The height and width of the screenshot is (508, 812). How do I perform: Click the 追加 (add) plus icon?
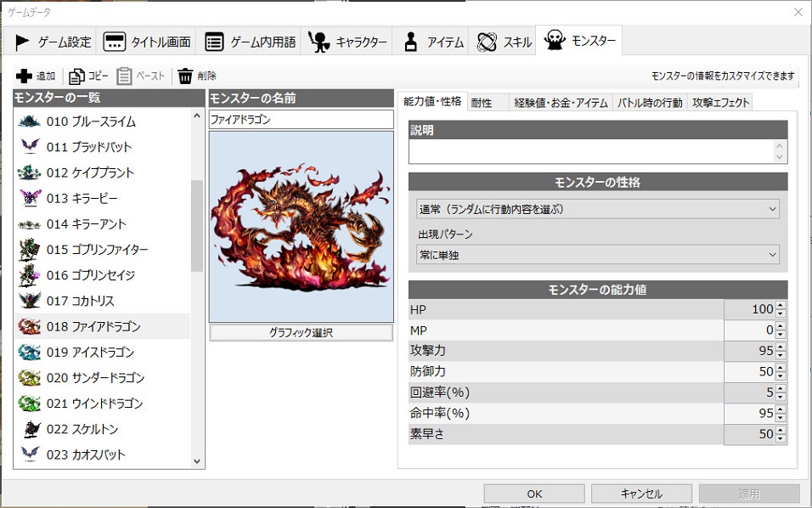click(x=25, y=76)
